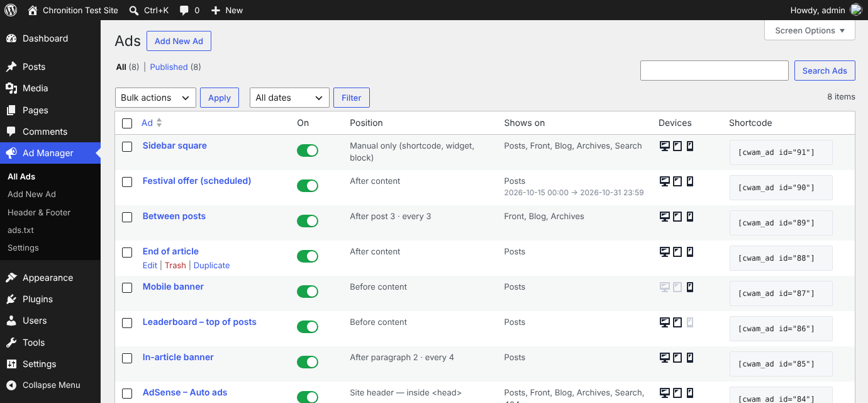
Task: Click the sort arrows beside Ad column
Action: [159, 123]
